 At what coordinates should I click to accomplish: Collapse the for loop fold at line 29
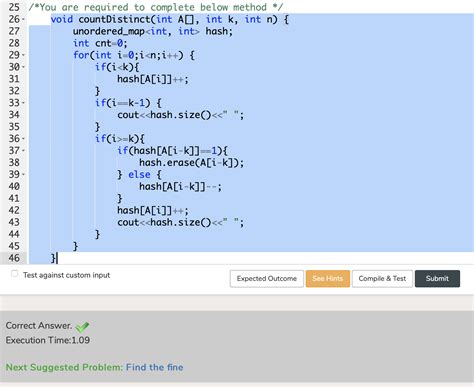point(23,55)
